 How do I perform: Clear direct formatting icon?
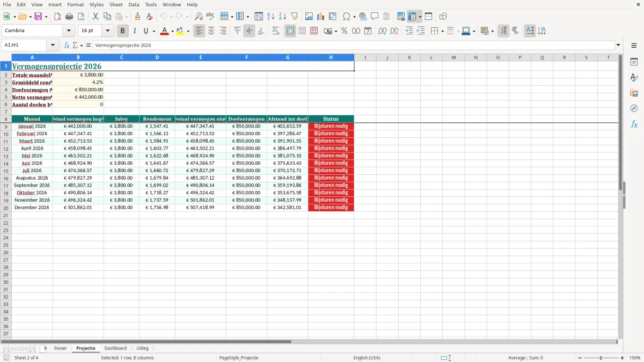[x=149, y=17]
